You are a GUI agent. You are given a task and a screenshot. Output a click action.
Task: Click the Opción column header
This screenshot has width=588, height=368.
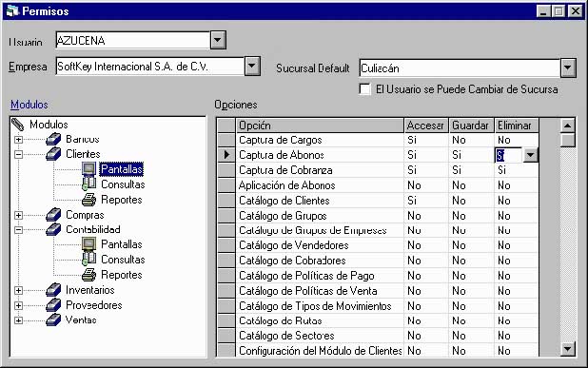click(x=320, y=126)
